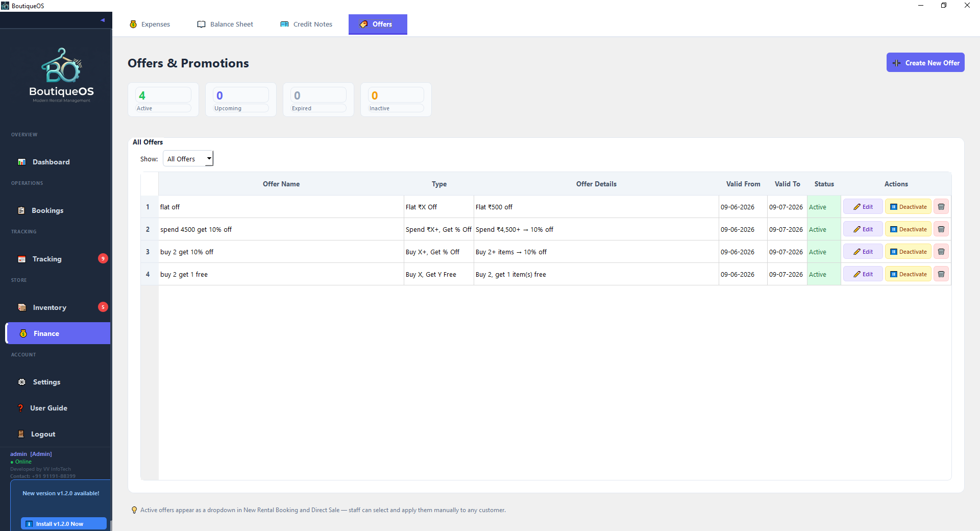Edit the 'flat off' offer
The image size is (980, 531).
coord(863,207)
